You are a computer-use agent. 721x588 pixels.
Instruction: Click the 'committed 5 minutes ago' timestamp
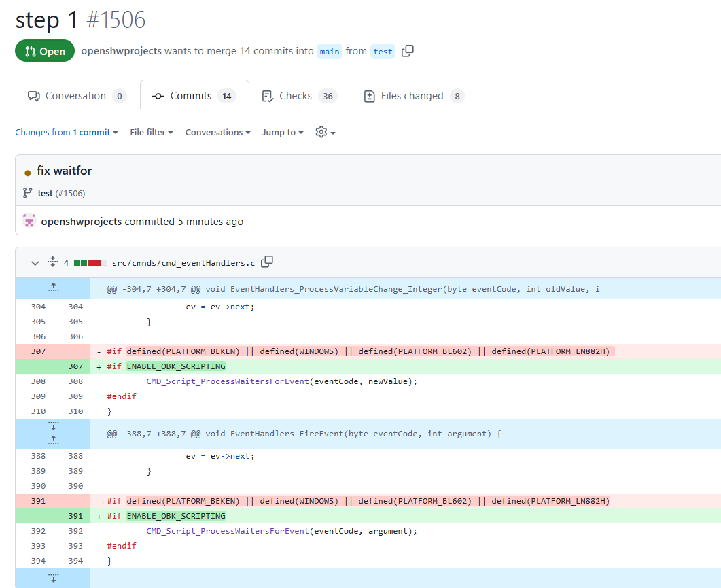[183, 222]
